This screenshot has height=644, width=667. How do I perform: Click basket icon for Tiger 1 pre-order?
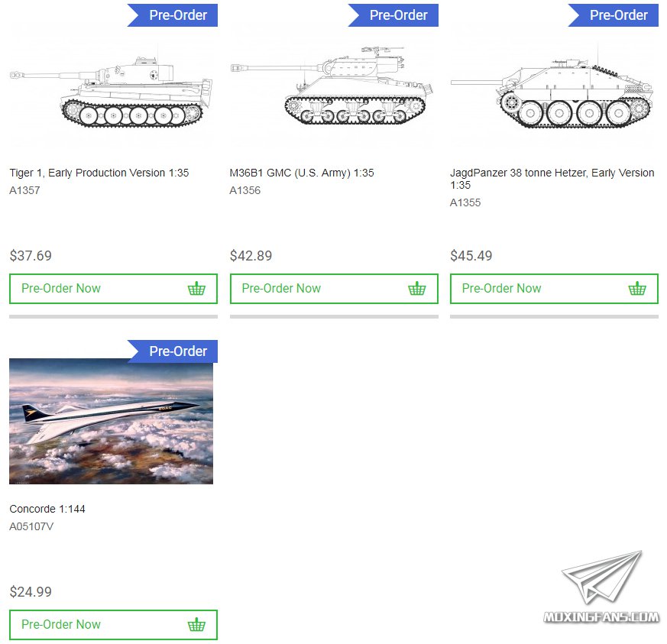pyautogui.click(x=196, y=289)
